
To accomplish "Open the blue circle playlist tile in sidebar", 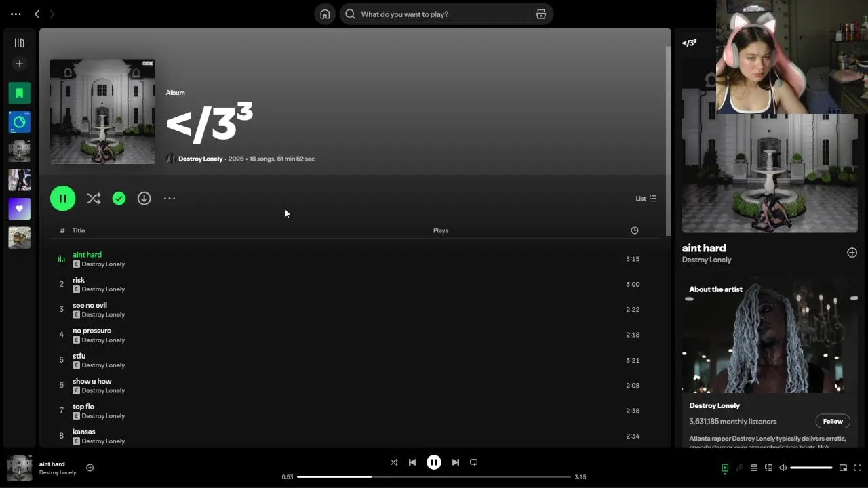I will tap(19, 122).
